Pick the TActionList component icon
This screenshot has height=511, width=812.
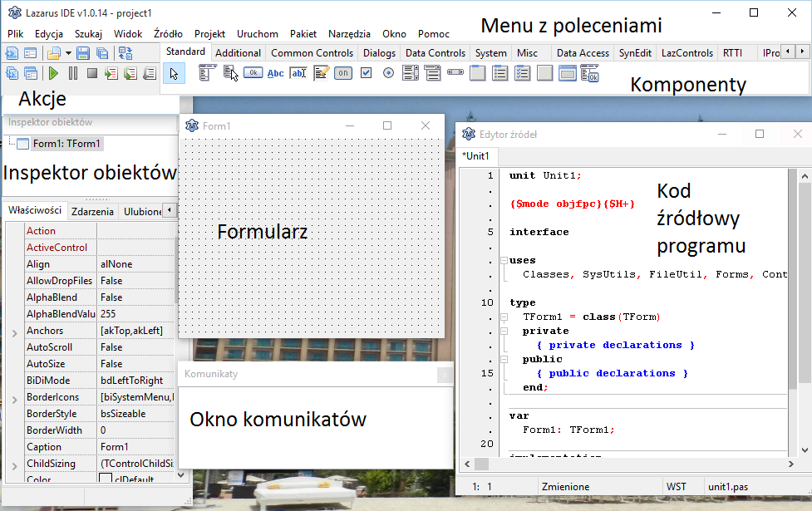(590, 73)
